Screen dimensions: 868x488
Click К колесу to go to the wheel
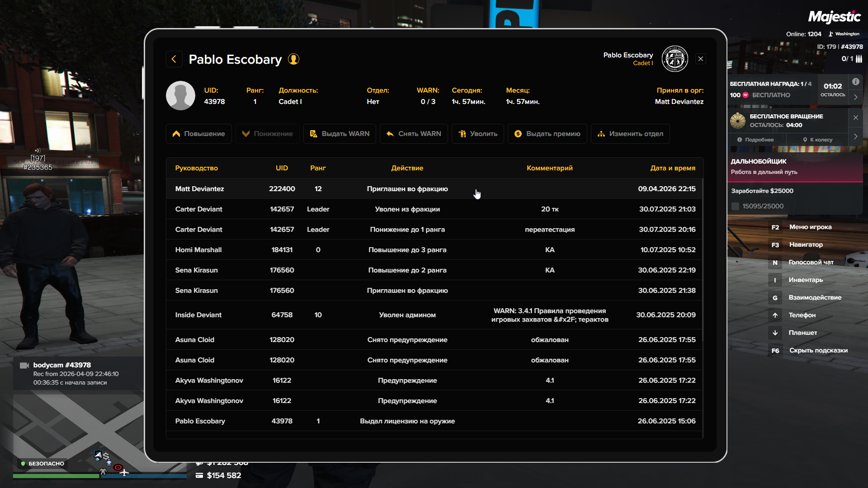[x=817, y=140]
